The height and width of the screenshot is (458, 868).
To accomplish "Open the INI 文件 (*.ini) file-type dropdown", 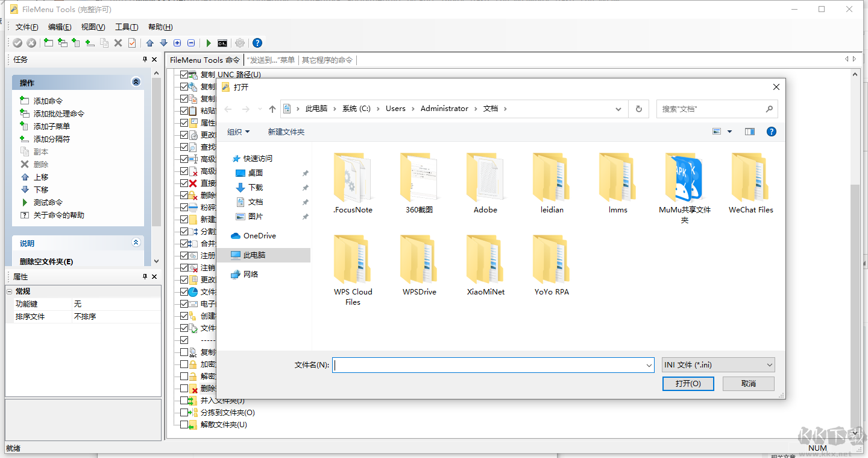I will point(769,364).
